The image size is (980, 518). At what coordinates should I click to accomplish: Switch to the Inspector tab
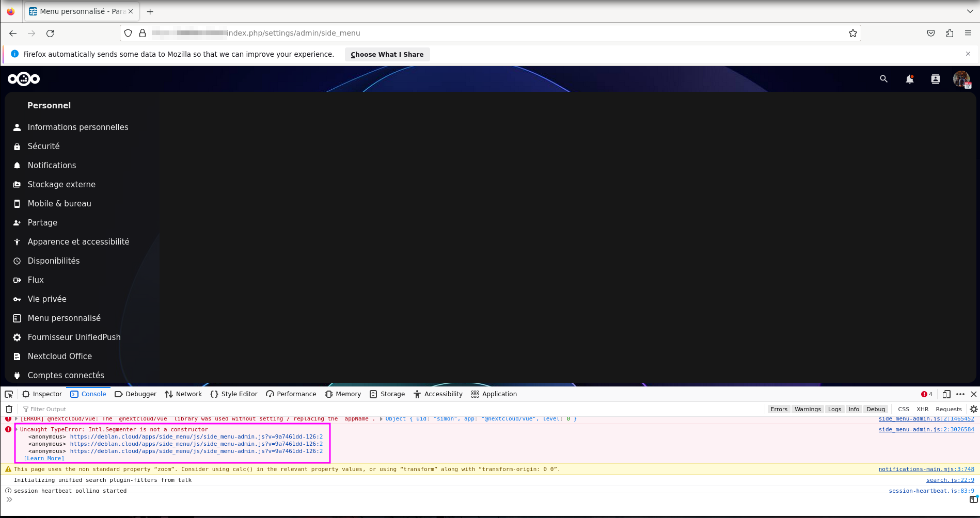pos(42,394)
